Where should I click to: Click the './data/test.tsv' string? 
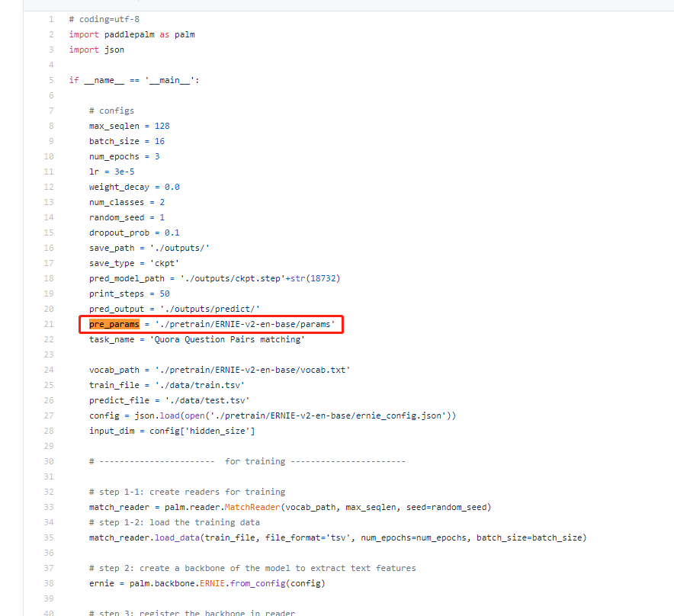coord(207,401)
